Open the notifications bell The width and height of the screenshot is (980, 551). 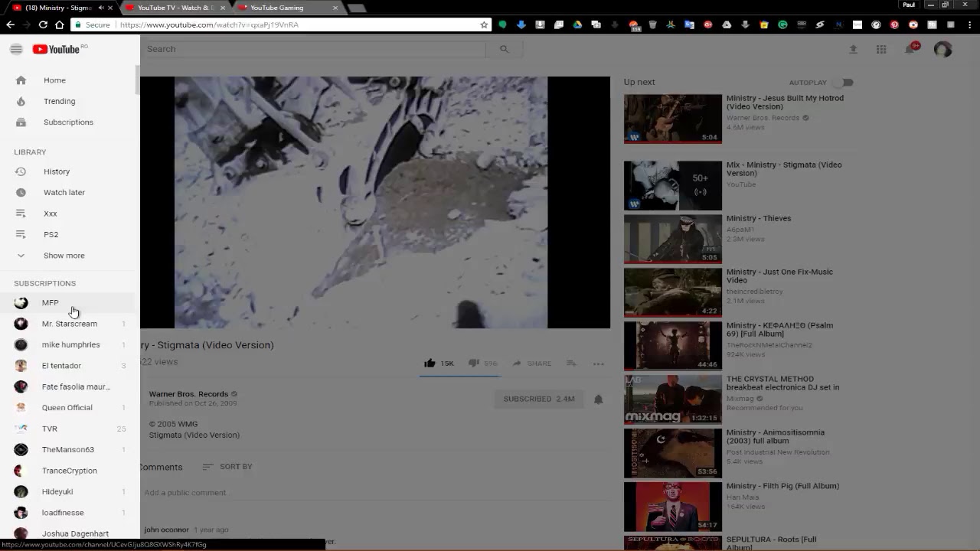point(910,49)
